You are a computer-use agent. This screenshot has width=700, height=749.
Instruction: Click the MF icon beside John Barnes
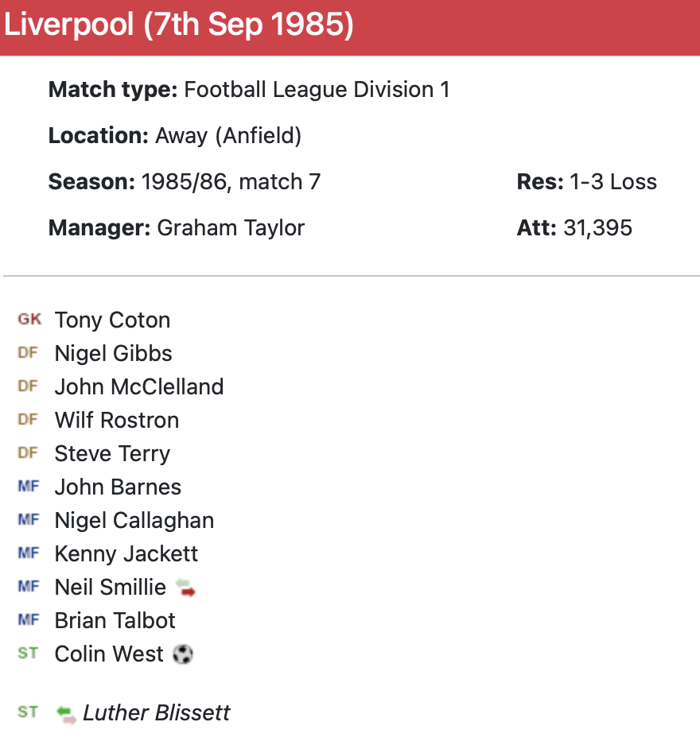[28, 487]
